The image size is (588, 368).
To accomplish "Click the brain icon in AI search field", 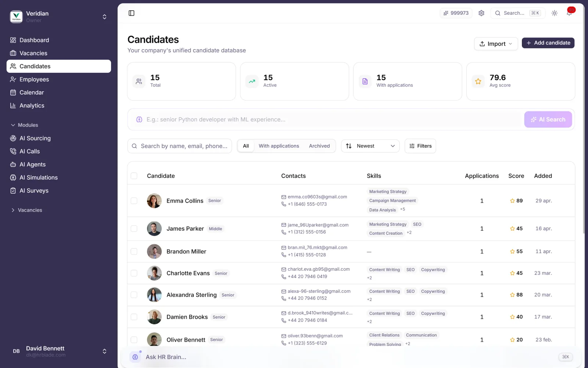I will tap(139, 120).
